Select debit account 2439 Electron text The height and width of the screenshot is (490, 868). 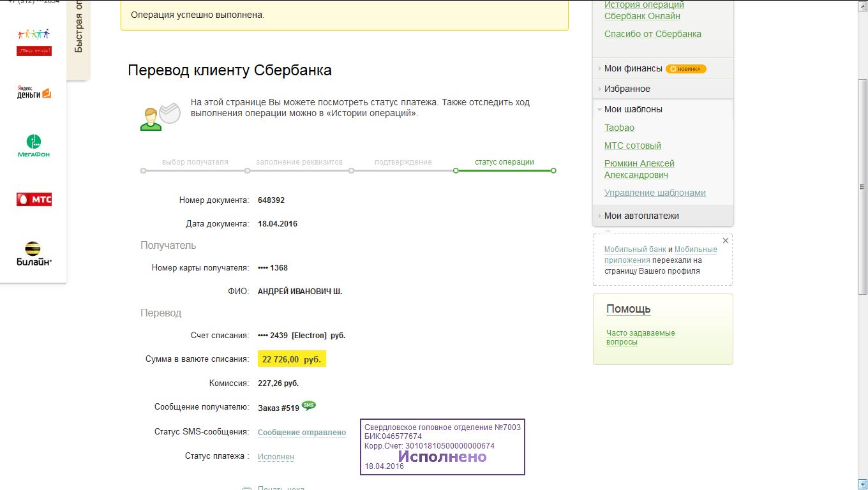coord(301,336)
